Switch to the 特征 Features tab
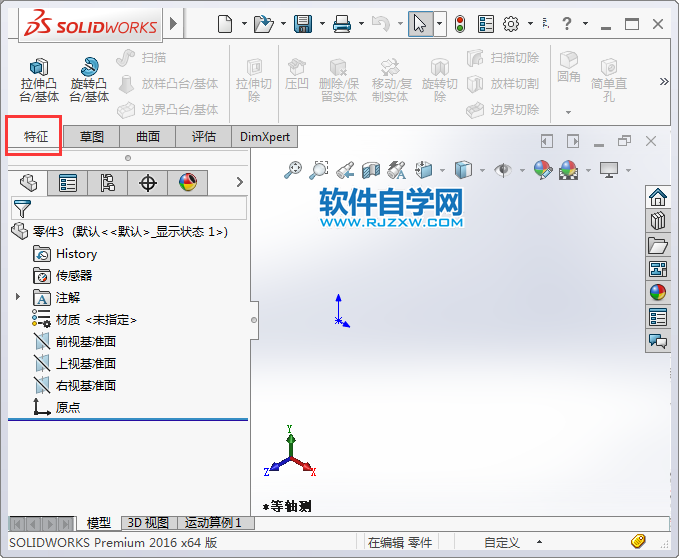The image size is (679, 558). tap(36, 137)
